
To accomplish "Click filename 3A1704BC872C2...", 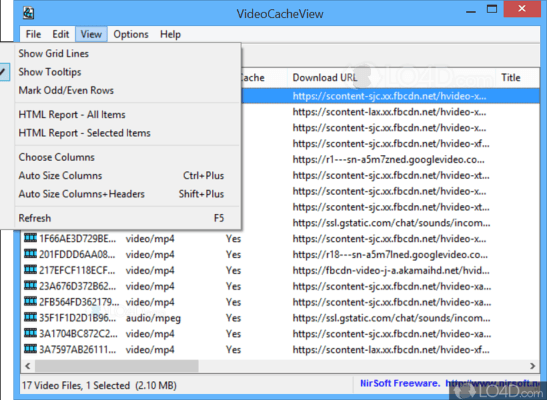I will pyautogui.click(x=78, y=334).
